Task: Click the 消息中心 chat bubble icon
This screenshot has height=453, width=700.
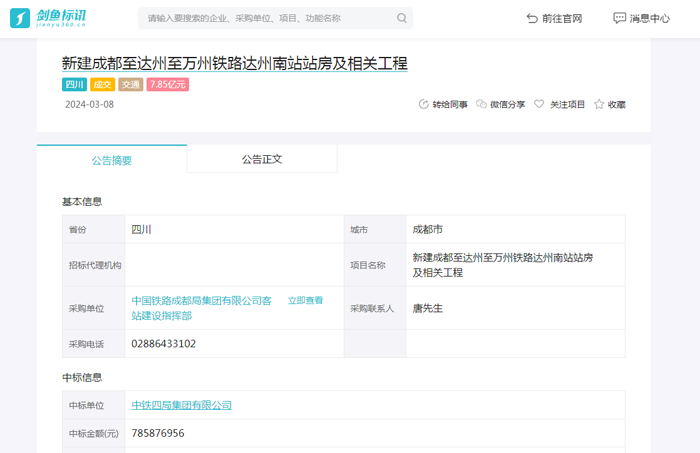Action: tap(619, 18)
